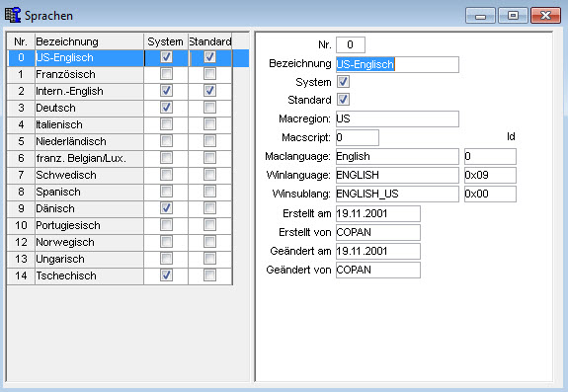Select the Schwedisch language row
Viewport: 568px width, 392px height.
pyautogui.click(x=120, y=175)
